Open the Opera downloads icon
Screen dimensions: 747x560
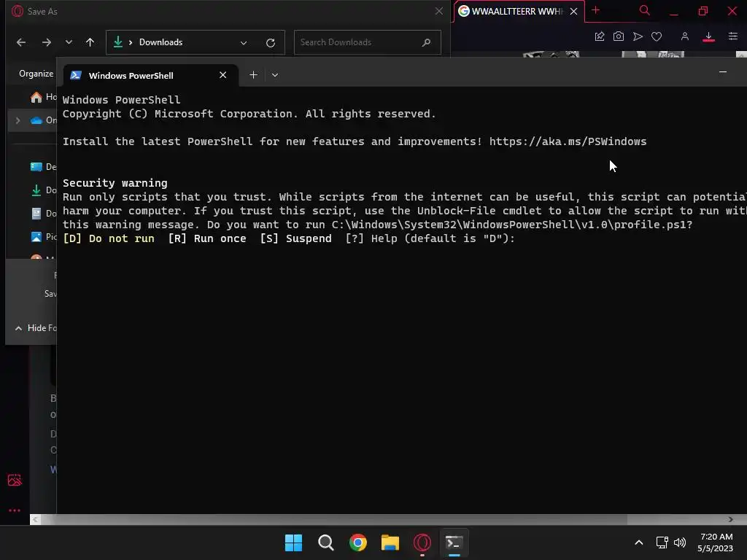[x=708, y=36]
